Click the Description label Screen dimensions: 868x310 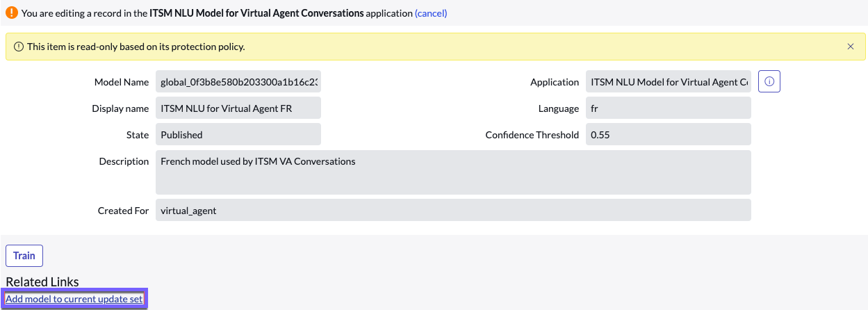tap(124, 161)
